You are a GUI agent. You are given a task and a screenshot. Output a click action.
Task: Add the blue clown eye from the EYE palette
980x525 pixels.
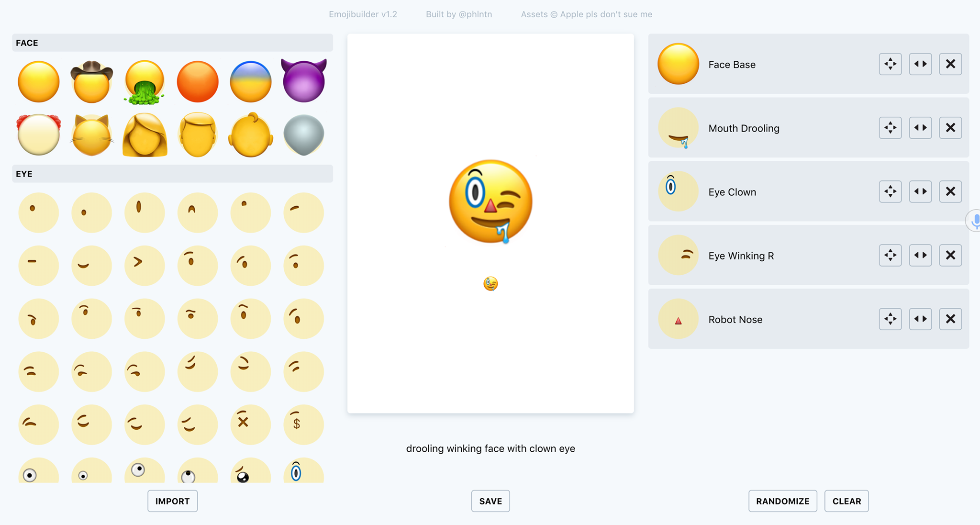(304, 471)
